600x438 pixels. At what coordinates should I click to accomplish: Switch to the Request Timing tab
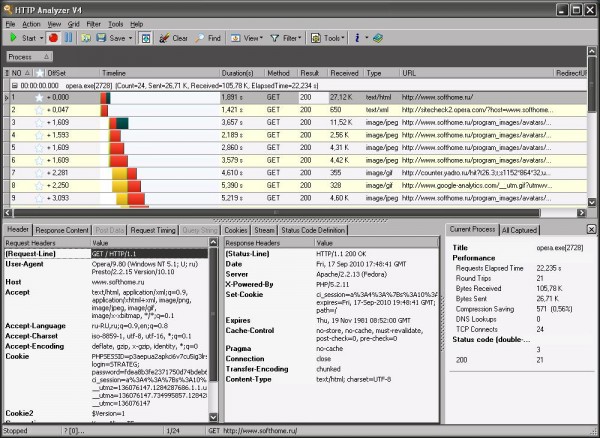(x=153, y=230)
